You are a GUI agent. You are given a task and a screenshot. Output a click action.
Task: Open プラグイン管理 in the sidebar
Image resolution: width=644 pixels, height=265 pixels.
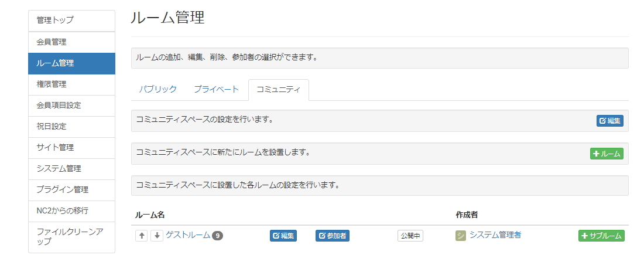pos(71,190)
